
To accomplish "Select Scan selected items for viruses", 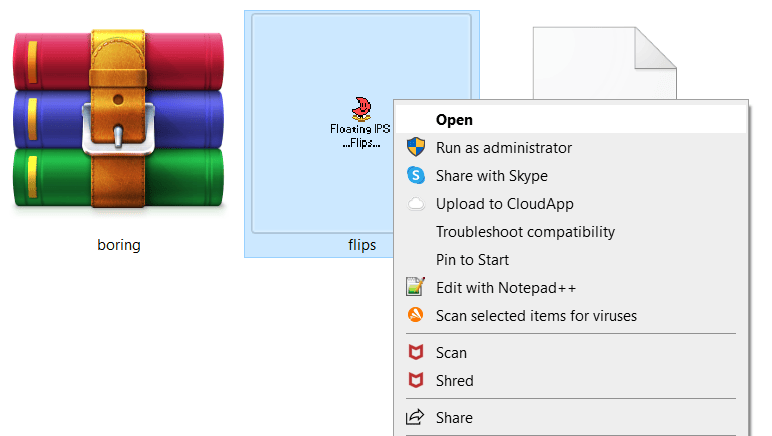I will coord(536,316).
